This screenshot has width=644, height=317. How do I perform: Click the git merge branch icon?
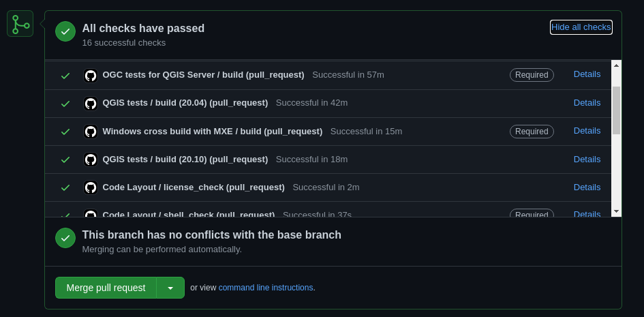pos(20,25)
